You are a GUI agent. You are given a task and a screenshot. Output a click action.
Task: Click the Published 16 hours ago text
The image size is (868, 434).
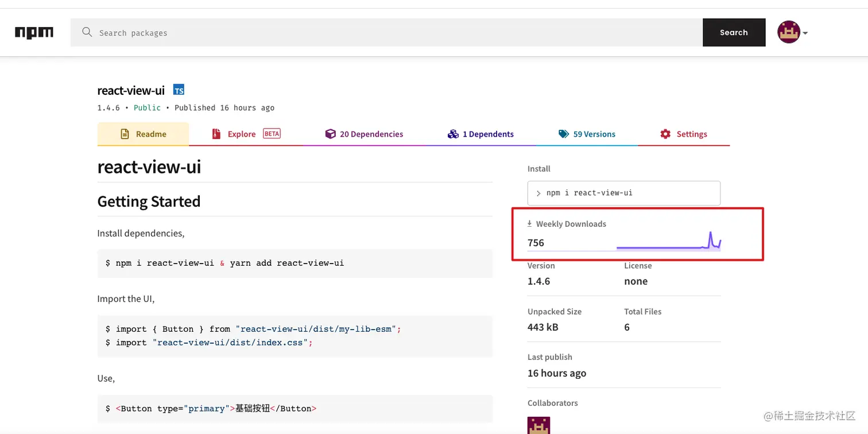(x=224, y=107)
